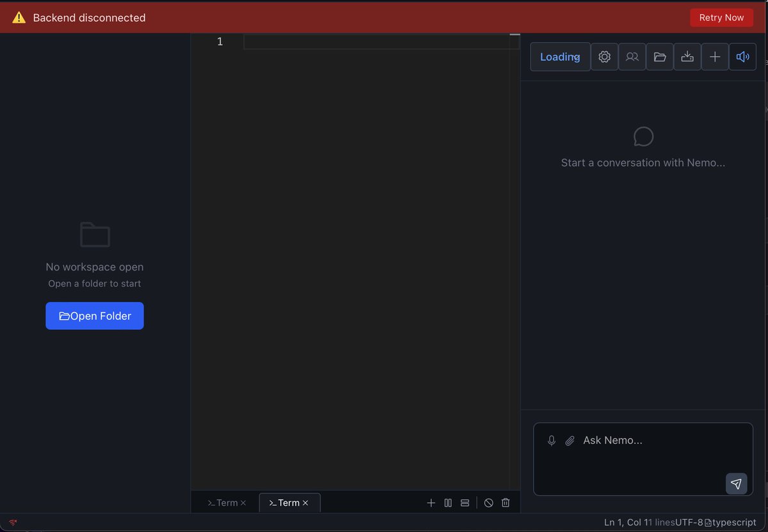768x532 pixels.
Task: Attach a file using the paperclip icon
Action: point(570,440)
